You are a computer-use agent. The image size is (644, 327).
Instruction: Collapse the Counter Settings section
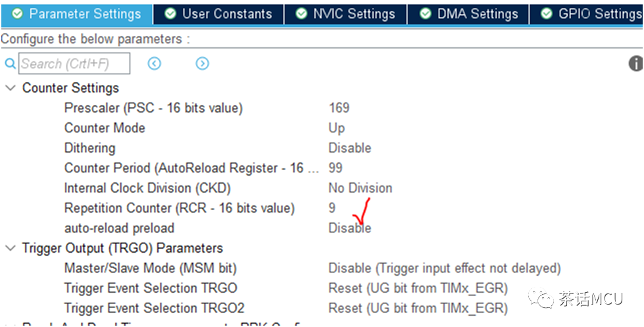tap(11, 88)
